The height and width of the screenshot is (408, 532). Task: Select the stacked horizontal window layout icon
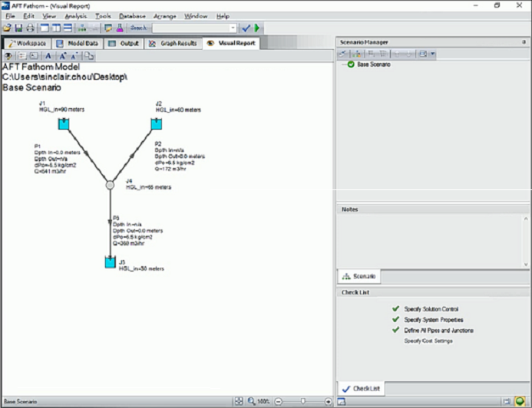tap(68, 28)
